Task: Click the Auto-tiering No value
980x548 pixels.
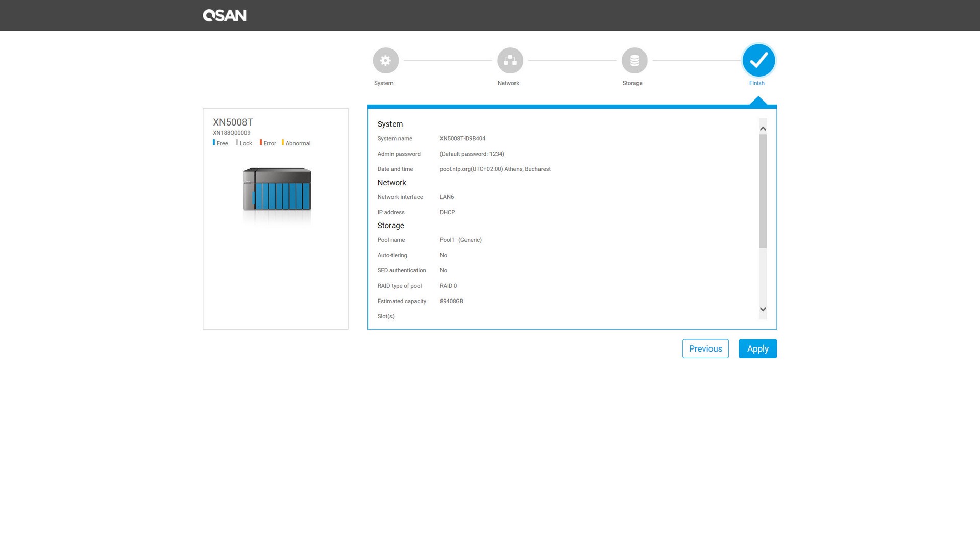Action: [x=443, y=255]
